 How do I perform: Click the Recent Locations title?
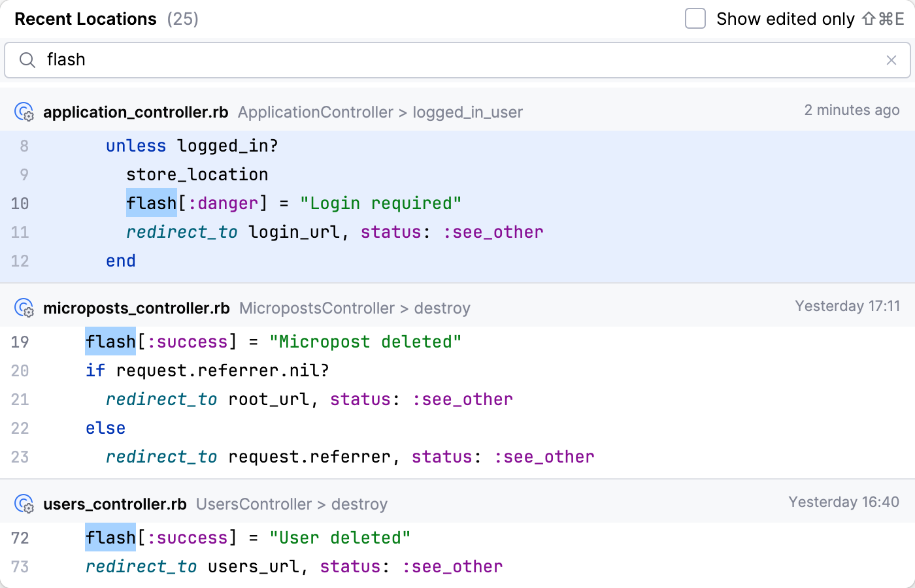pos(86,19)
